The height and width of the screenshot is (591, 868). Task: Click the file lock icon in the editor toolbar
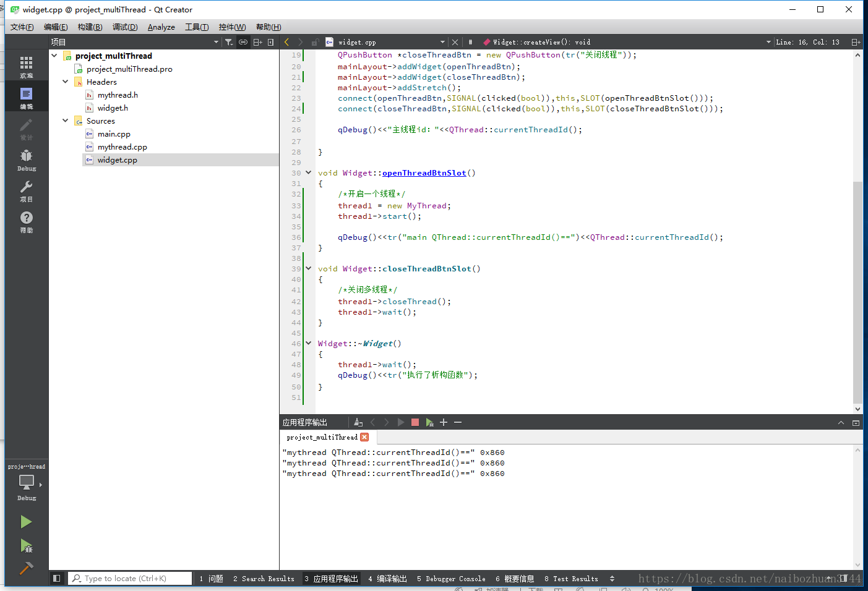tap(315, 42)
